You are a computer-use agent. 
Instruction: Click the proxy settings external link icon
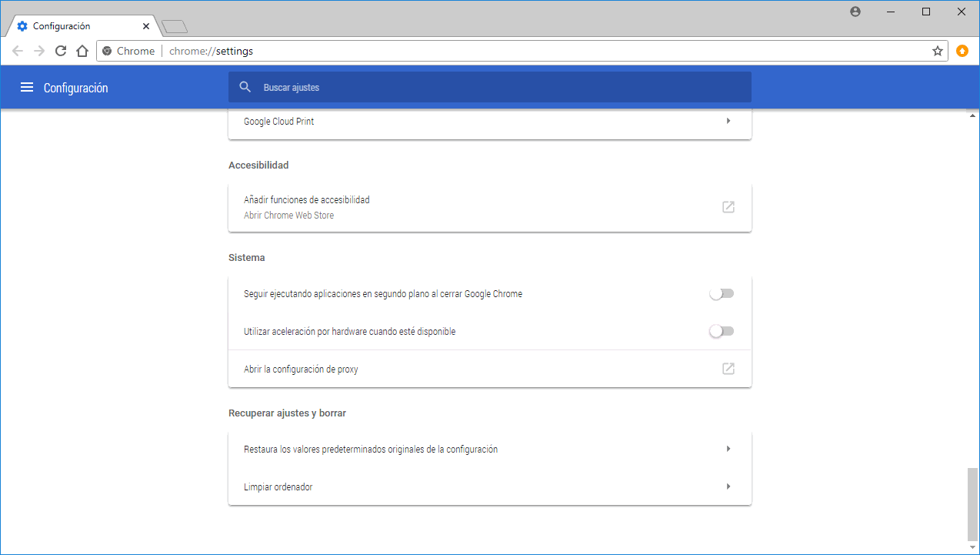(728, 369)
